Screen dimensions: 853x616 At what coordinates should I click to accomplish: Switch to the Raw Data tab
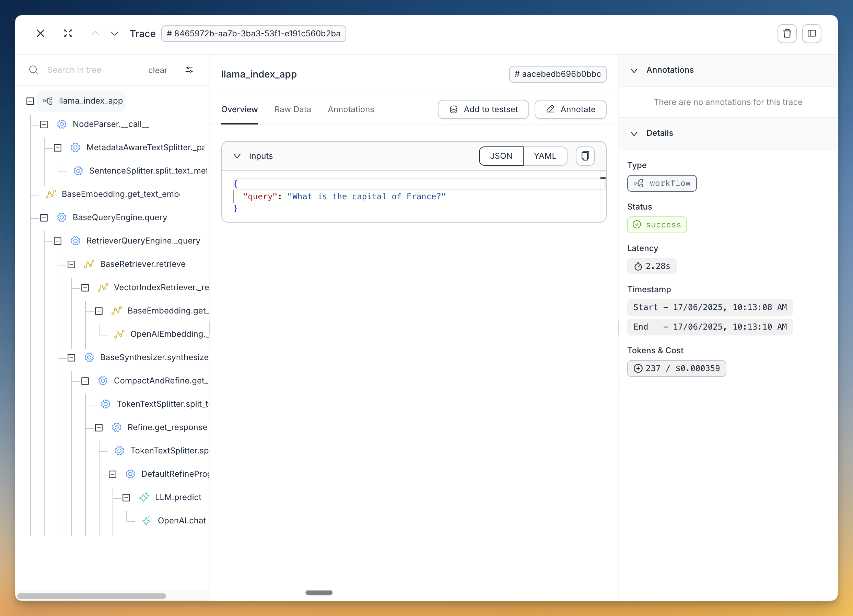tap(293, 109)
